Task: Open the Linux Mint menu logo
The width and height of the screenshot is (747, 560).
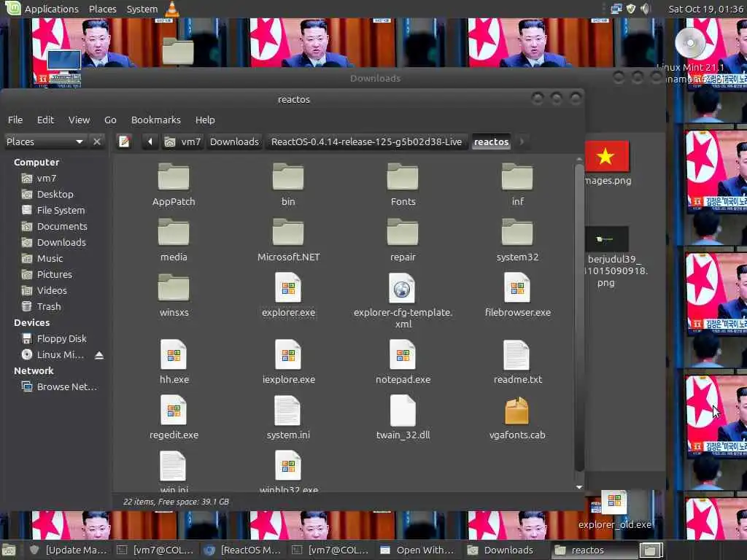Action: point(12,8)
